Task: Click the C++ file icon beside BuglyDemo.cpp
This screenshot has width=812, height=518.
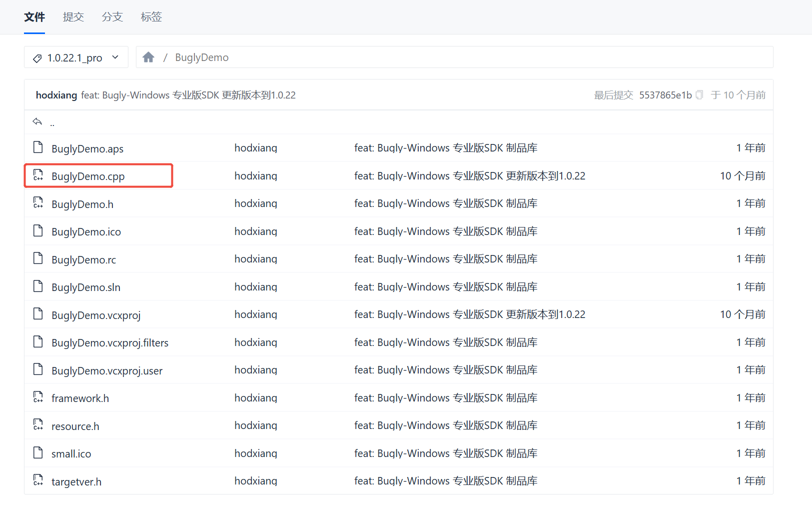Action: pos(38,175)
